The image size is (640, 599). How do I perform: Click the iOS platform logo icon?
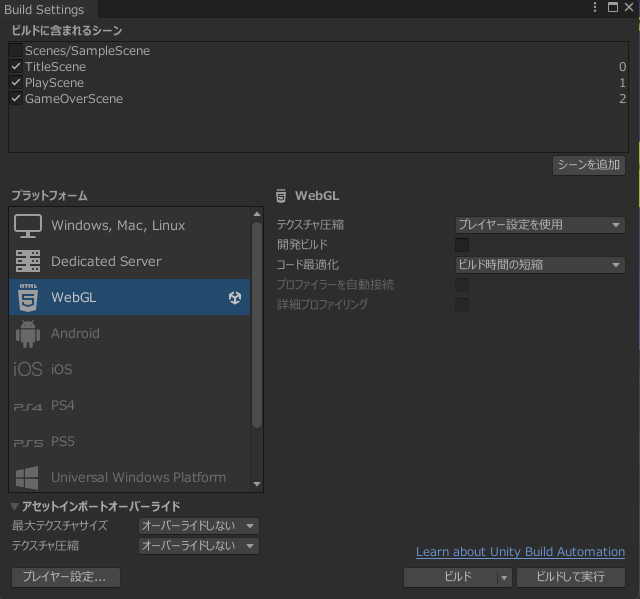click(28, 369)
